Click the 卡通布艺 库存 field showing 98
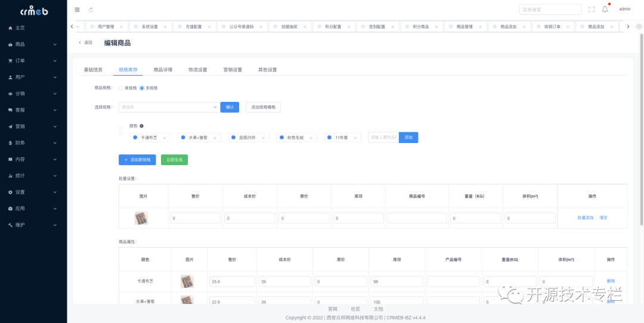The height and width of the screenshot is (323, 644). click(x=397, y=281)
